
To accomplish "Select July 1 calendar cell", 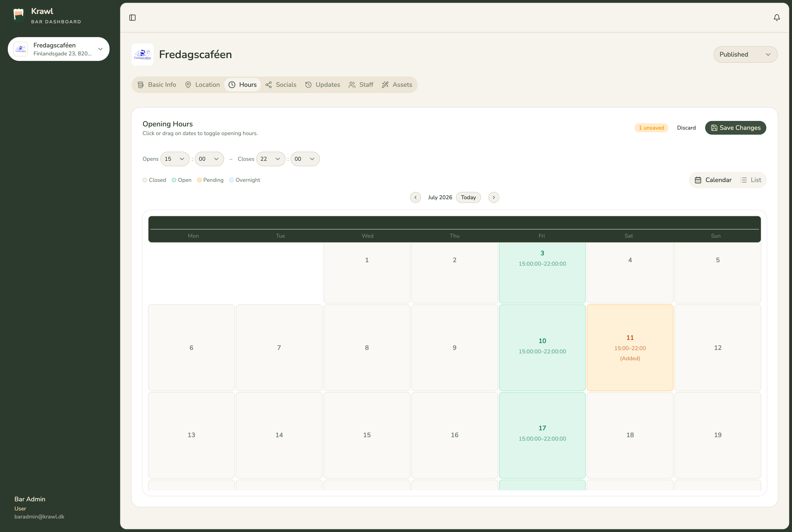I will click(367, 273).
